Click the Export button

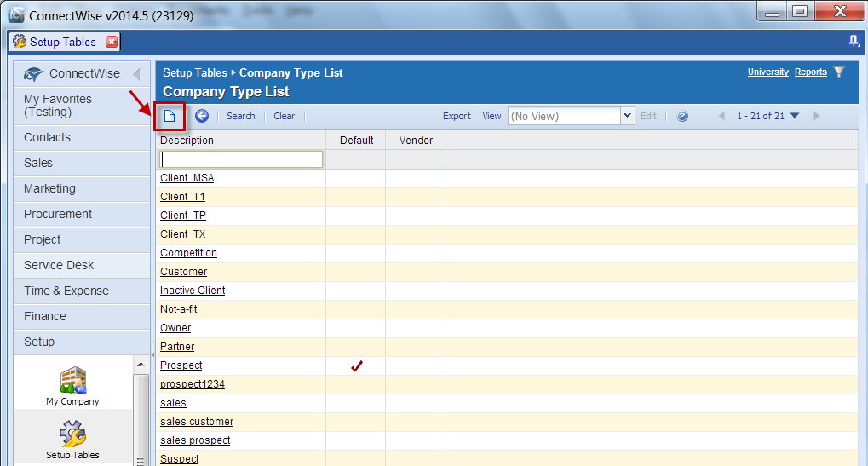click(457, 116)
